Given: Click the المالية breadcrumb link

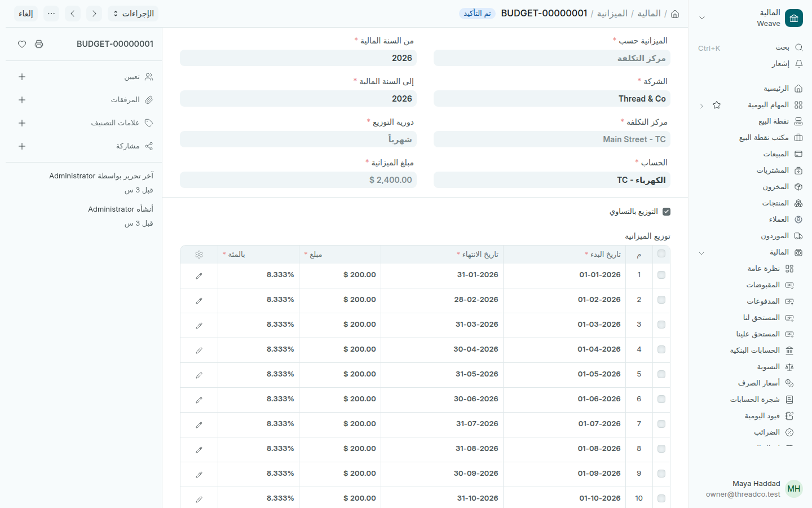Looking at the screenshot, I should [x=649, y=14].
